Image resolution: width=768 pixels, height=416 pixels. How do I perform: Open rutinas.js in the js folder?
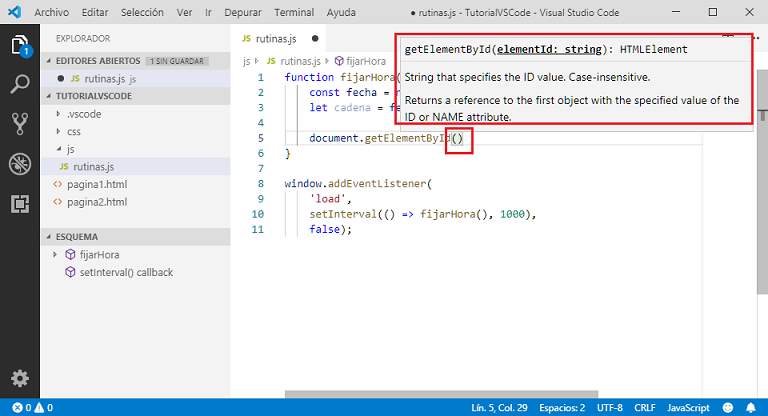[x=136, y=167]
